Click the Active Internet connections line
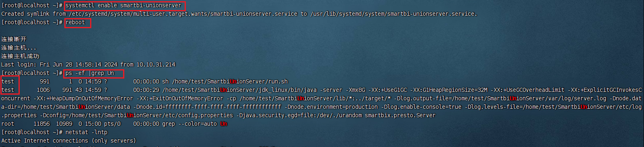The width and height of the screenshot is (644, 147). tap(69, 141)
